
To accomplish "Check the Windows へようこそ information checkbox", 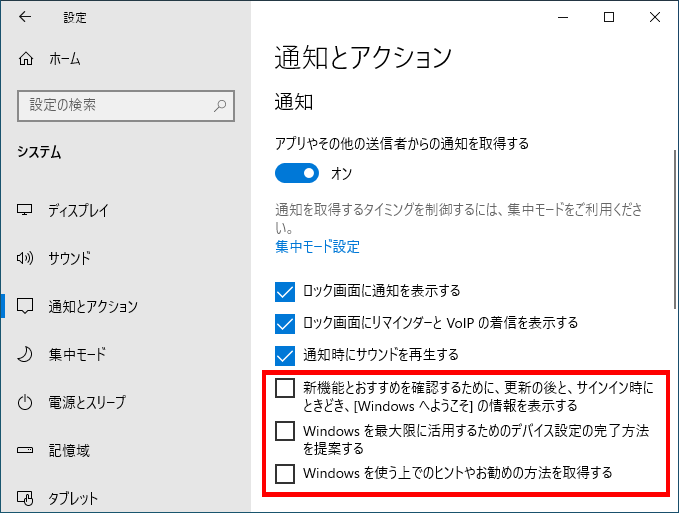I will (x=285, y=388).
